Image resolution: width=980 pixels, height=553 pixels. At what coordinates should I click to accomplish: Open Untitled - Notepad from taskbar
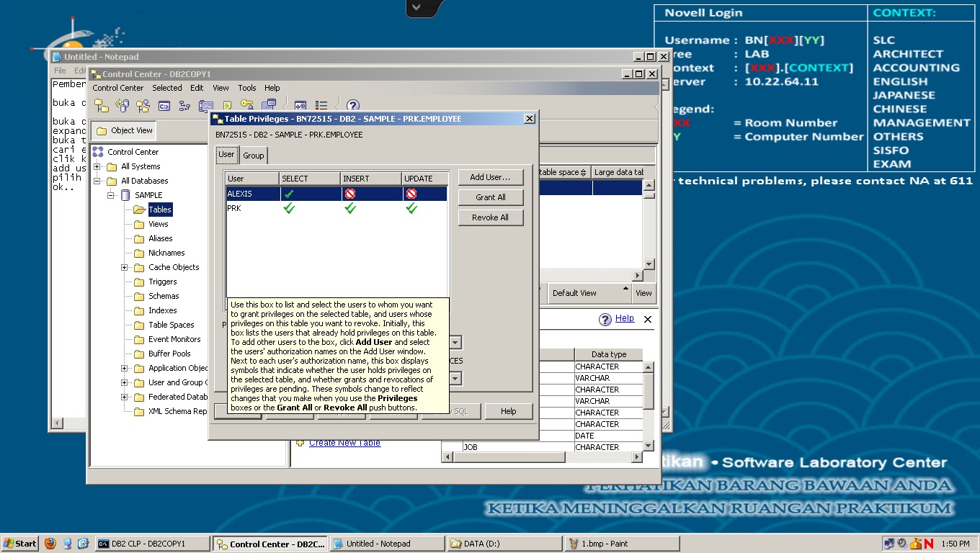click(386, 544)
